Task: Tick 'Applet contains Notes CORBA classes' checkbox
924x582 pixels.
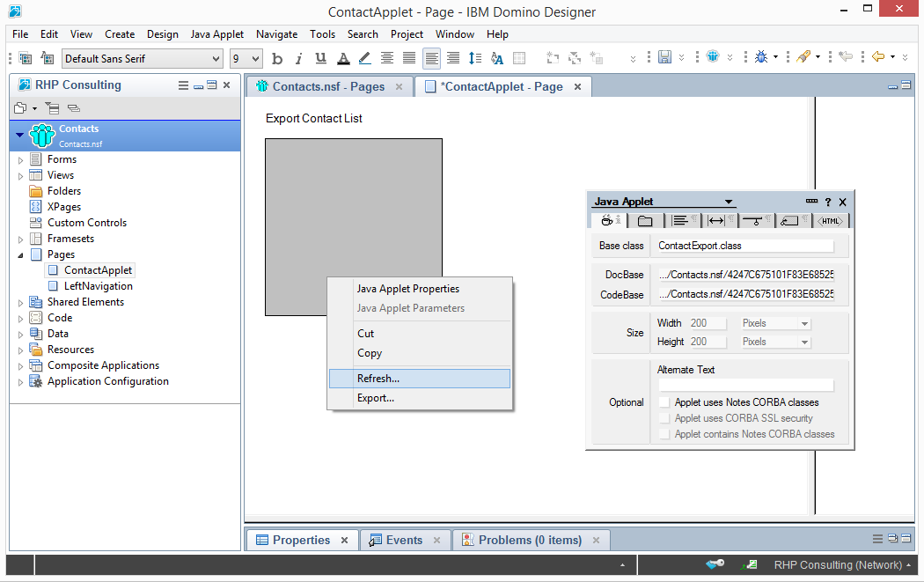Action: point(664,434)
